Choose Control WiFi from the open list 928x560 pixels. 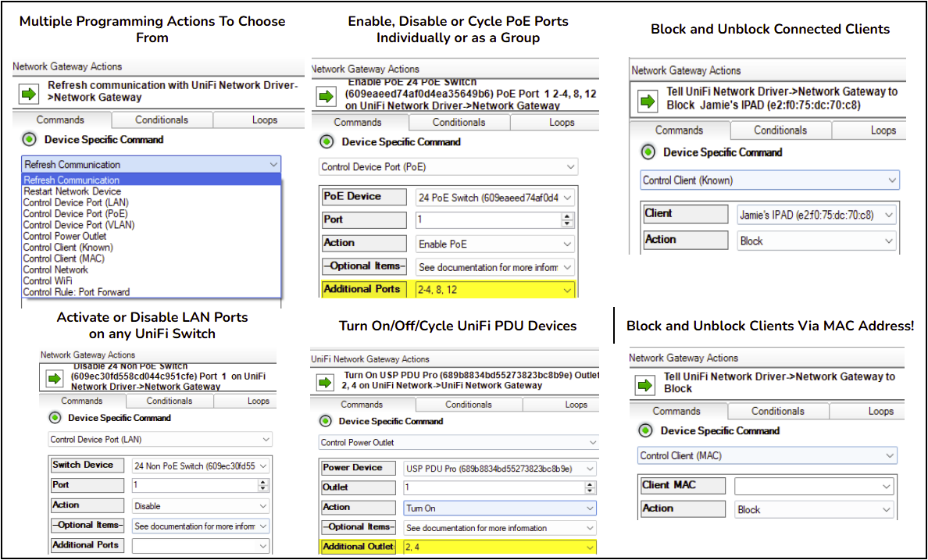[151, 281]
